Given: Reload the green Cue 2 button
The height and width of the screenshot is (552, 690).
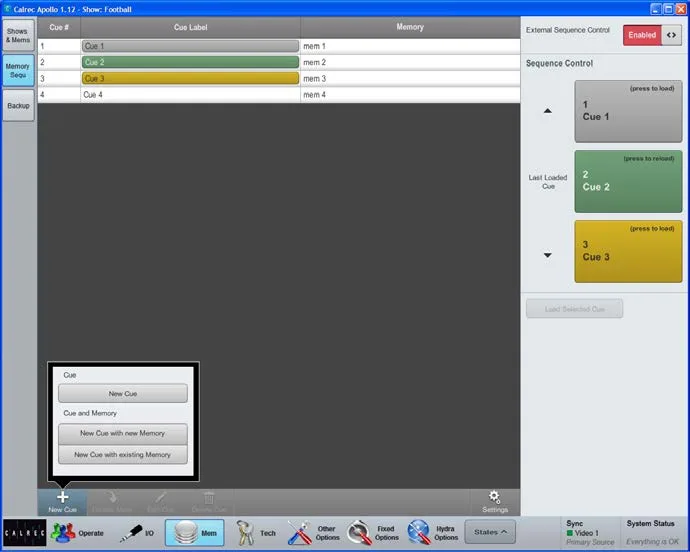Looking at the screenshot, I should [x=628, y=181].
